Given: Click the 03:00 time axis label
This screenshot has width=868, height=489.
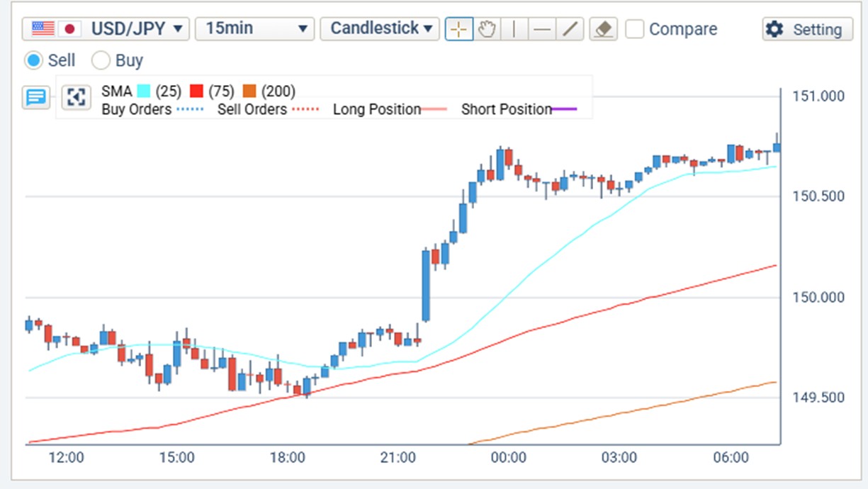Looking at the screenshot, I should click(x=619, y=458).
